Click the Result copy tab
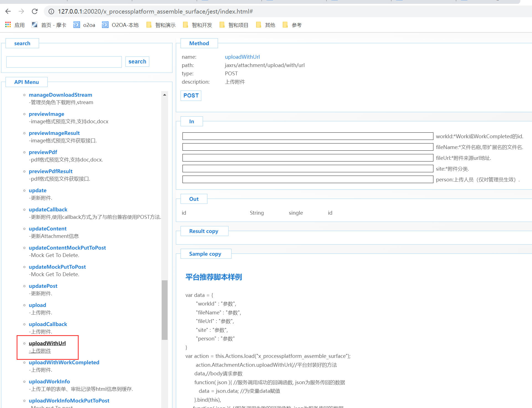Image resolution: width=532 pixels, height=408 pixels. pos(204,231)
